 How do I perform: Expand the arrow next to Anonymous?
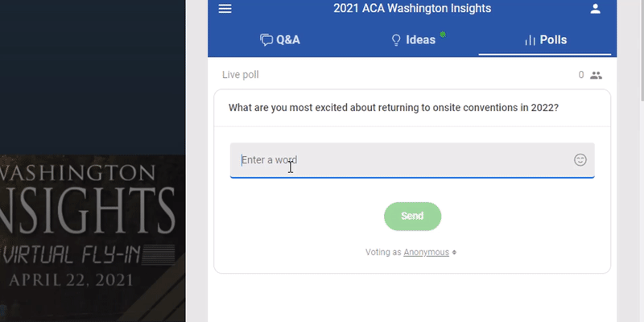coord(454,253)
